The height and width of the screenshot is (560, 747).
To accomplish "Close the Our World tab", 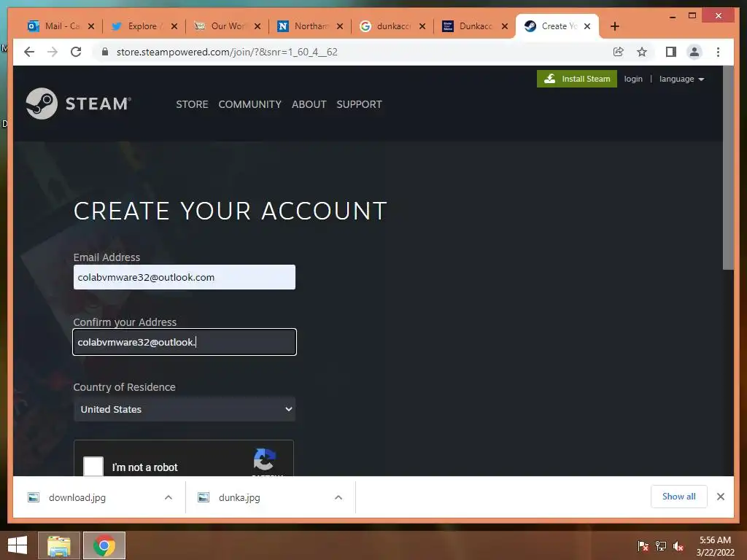I will (258, 26).
